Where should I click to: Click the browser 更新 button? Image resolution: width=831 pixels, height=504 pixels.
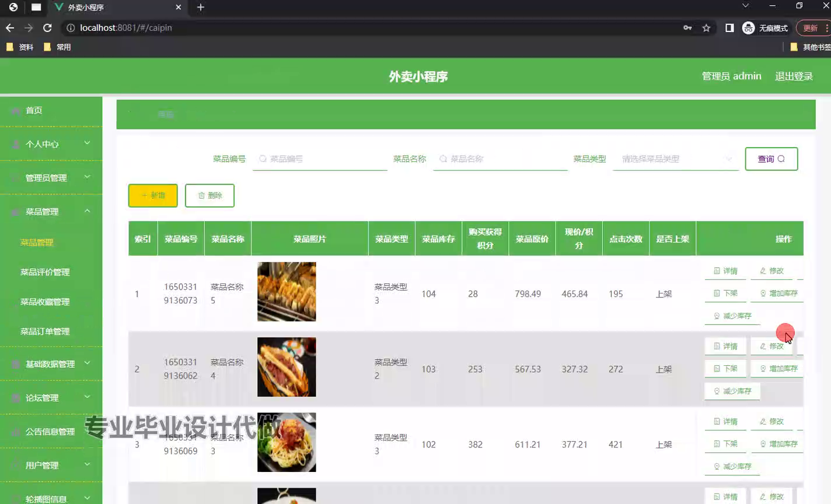click(x=812, y=27)
